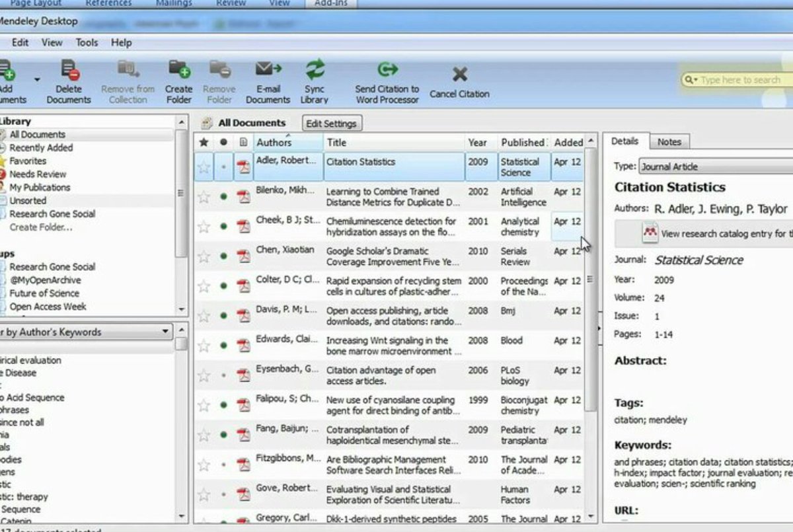Click the Remove Folder icon
Screen dimensions: 793x532
click(219, 69)
